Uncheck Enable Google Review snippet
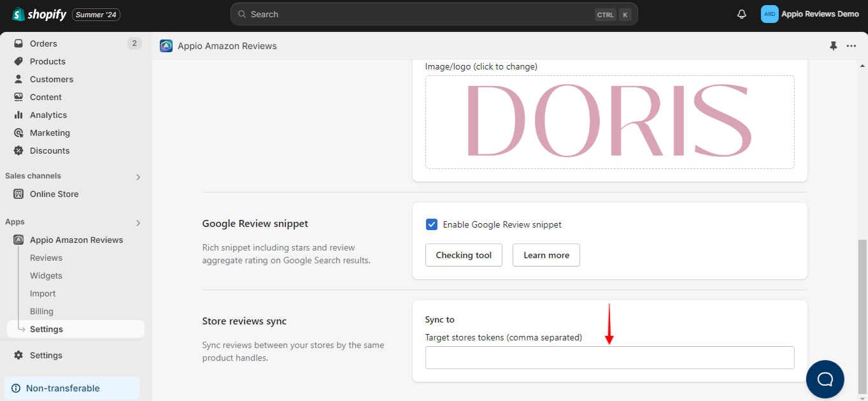This screenshot has height=401, width=868. [432, 224]
